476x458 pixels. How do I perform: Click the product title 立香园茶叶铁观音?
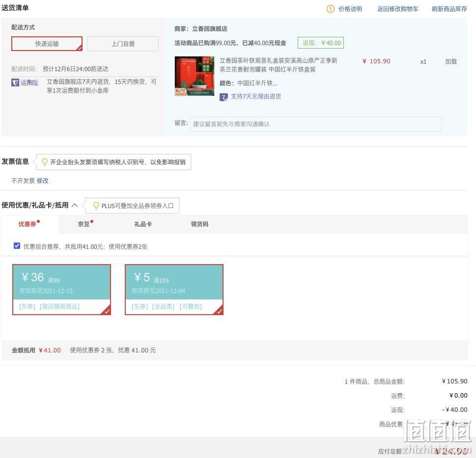(x=279, y=65)
